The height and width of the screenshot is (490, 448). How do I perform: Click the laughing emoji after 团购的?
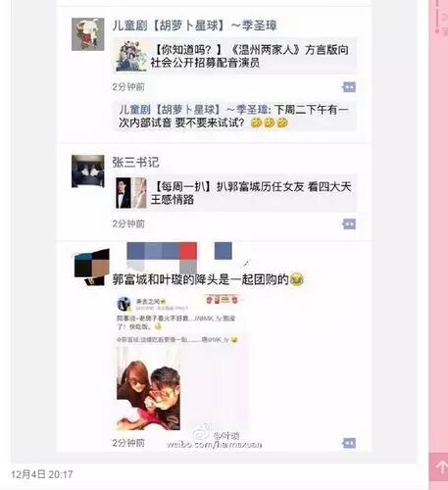pyautogui.click(x=297, y=279)
